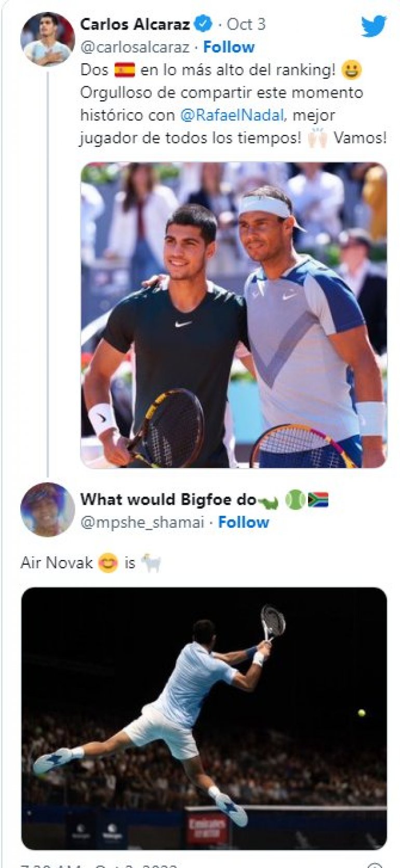Click the tennis ball emoji in display name

click(x=295, y=500)
